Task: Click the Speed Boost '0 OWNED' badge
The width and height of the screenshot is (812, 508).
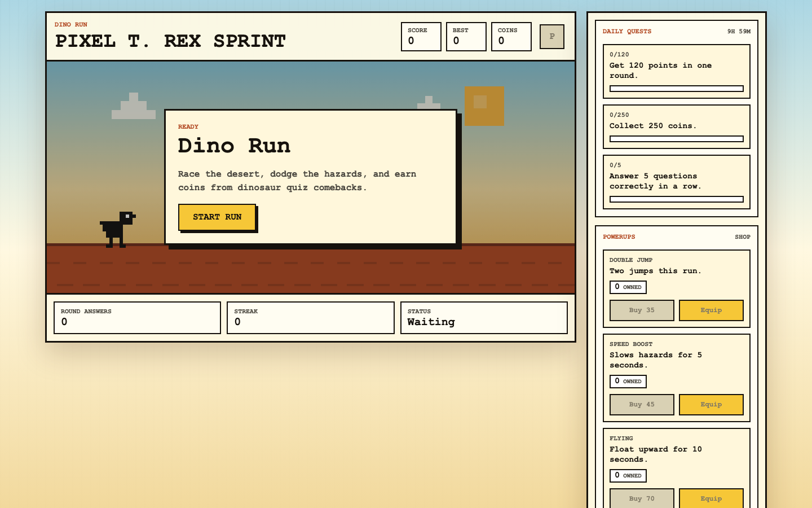Action: tap(628, 382)
